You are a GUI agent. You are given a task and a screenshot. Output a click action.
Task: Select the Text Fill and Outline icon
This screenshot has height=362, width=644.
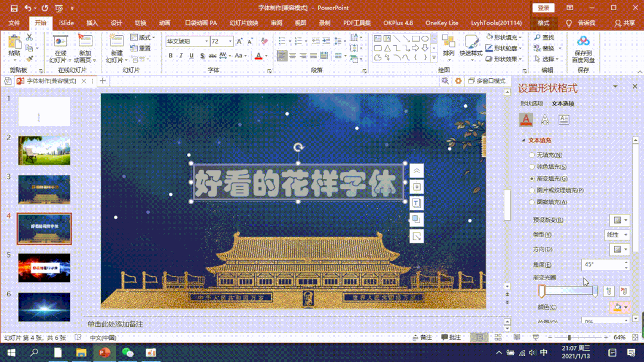pyautogui.click(x=526, y=119)
